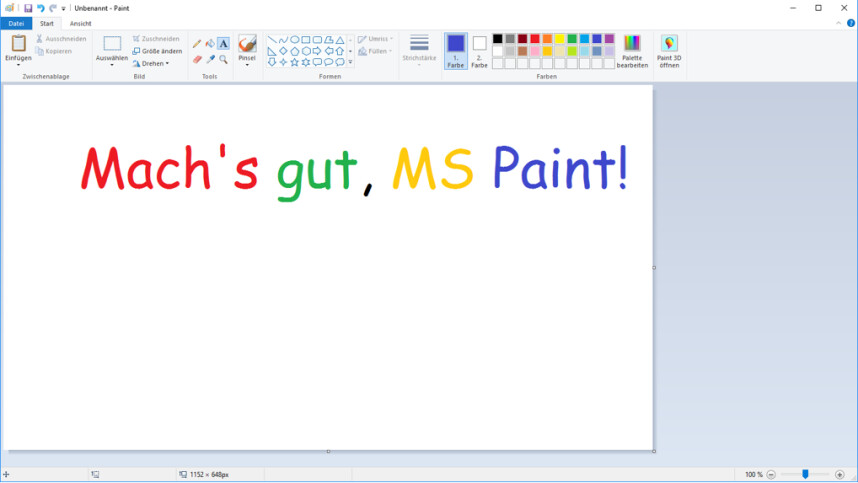The height and width of the screenshot is (483, 858).
Task: Open the Quick Access Toolbar customize arrow
Action: tap(63, 9)
